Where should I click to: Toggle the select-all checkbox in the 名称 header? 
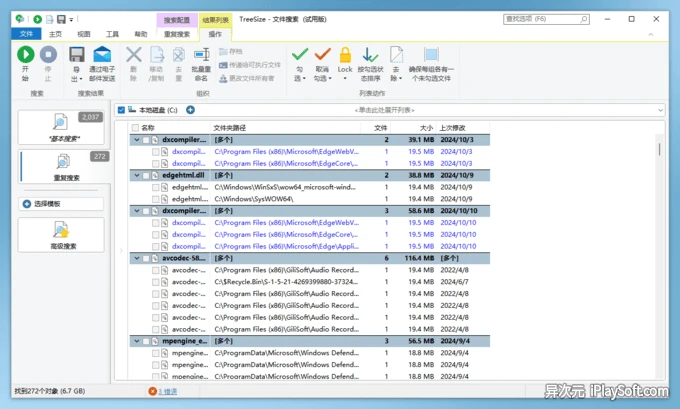[x=135, y=128]
